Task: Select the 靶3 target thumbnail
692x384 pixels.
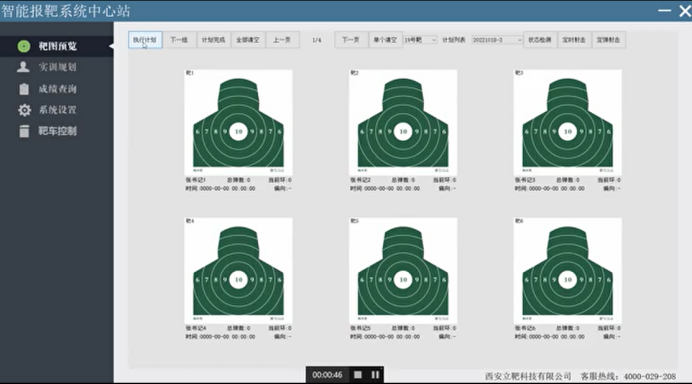Action: tap(568, 122)
